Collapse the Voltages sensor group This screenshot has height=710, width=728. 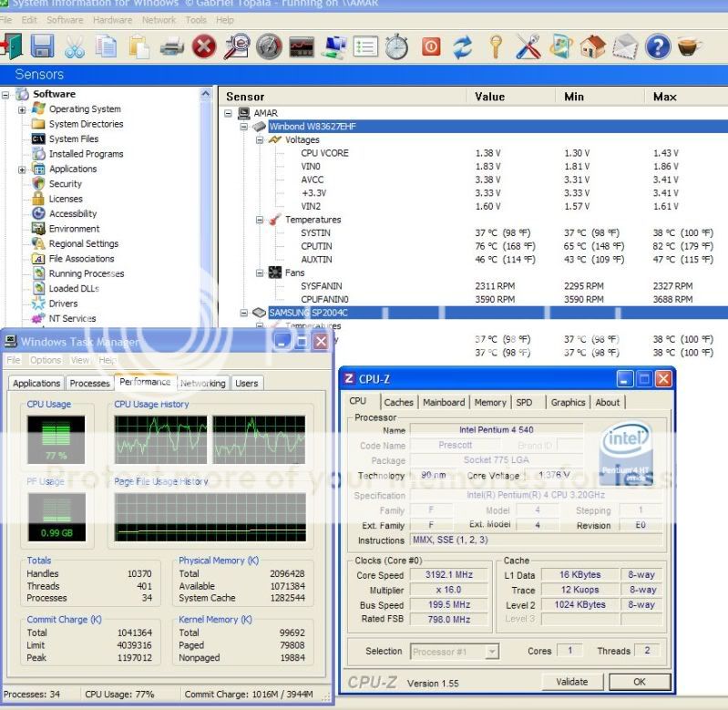click(x=260, y=139)
